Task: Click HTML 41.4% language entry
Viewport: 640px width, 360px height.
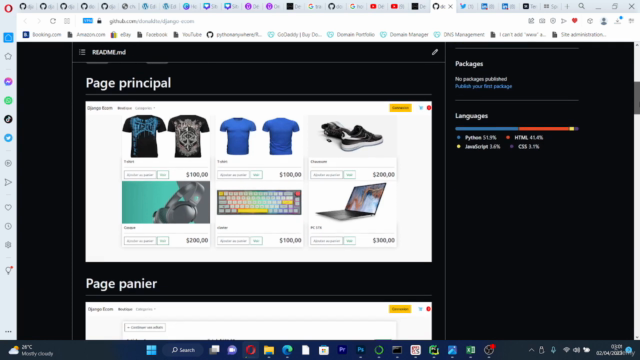Action: point(524,138)
